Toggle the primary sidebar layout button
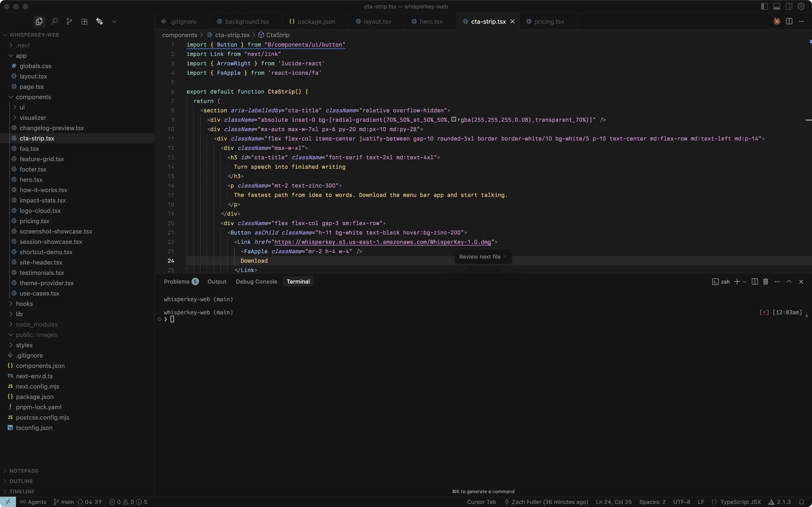This screenshot has width=812, height=507. [764, 6]
